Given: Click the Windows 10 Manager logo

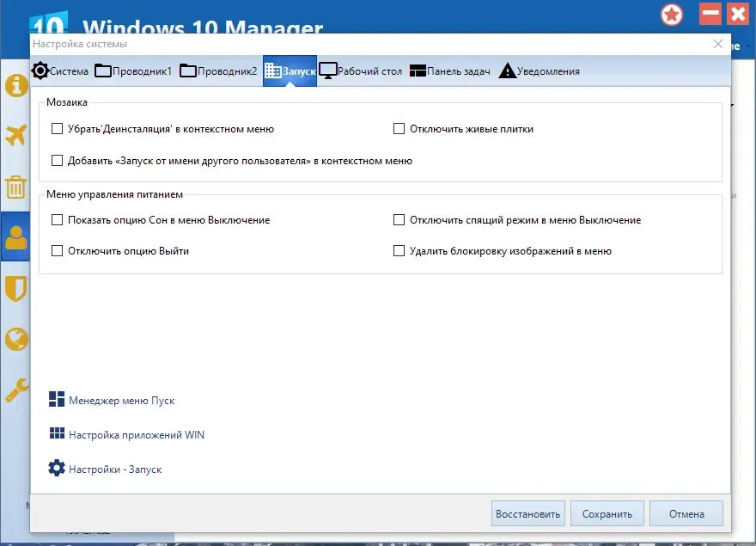Looking at the screenshot, I should (48, 21).
